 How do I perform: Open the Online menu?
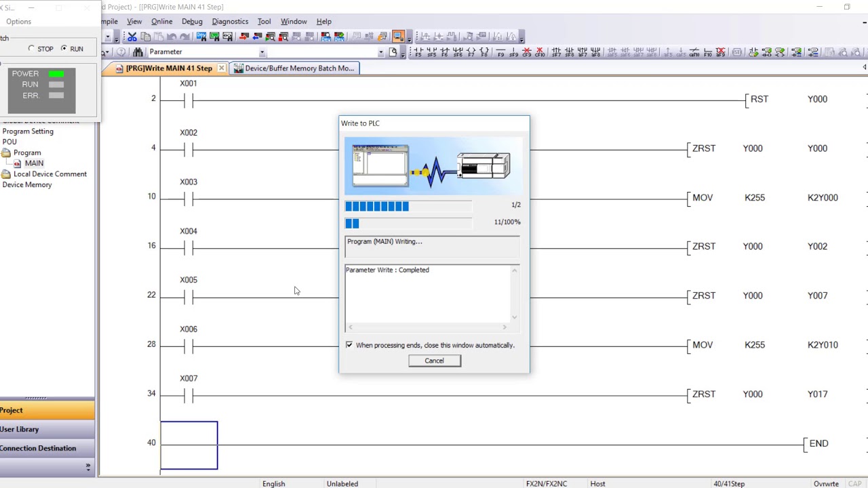coord(161,22)
